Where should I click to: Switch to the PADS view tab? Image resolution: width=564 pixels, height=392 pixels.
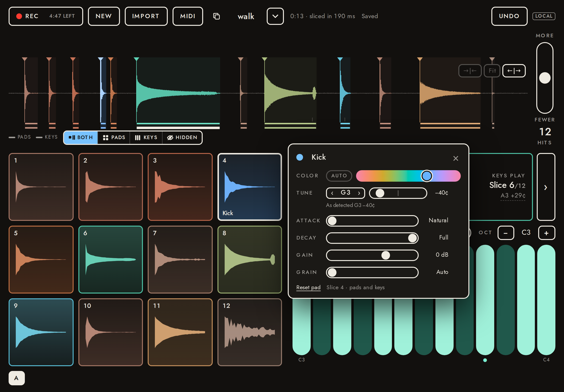(x=114, y=137)
